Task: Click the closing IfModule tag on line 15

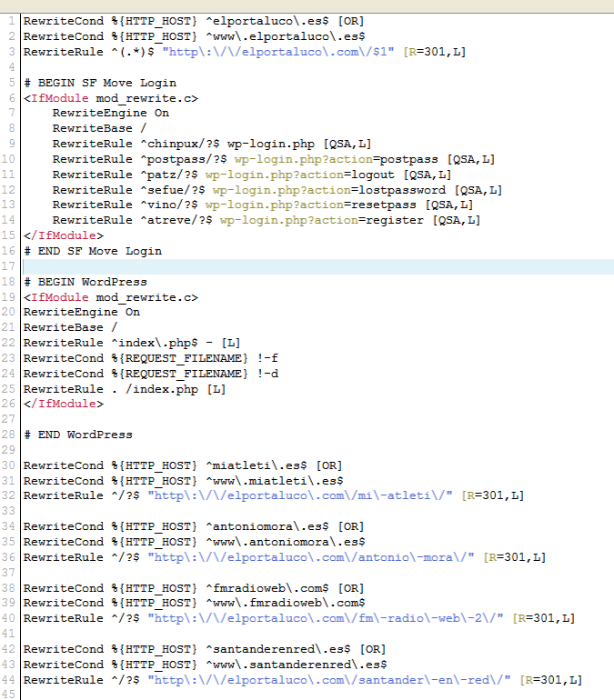Action: [64, 235]
